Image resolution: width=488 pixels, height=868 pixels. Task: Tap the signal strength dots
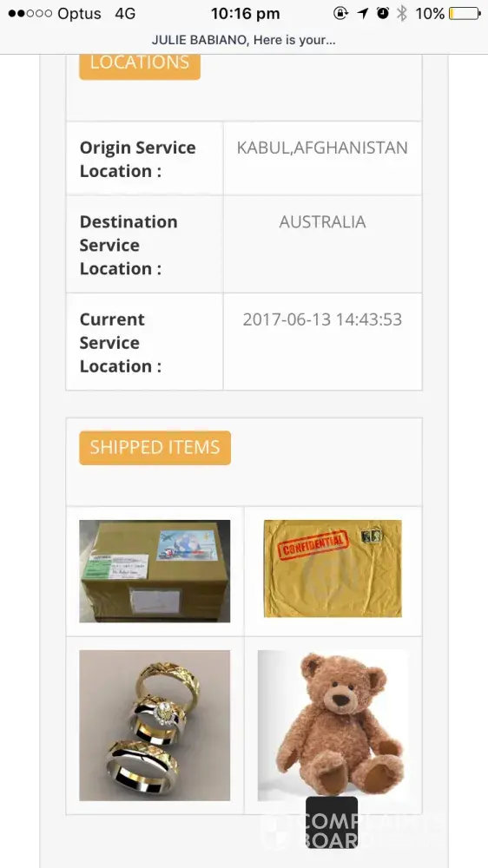point(30,13)
